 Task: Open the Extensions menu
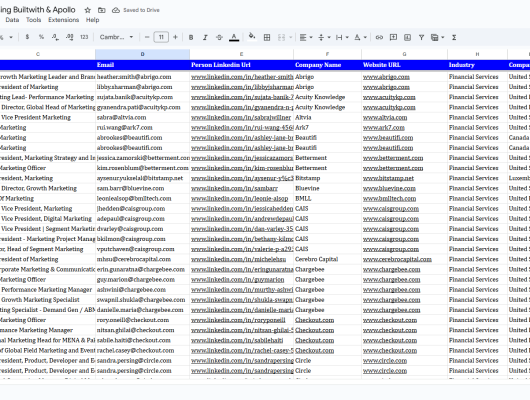[64, 20]
